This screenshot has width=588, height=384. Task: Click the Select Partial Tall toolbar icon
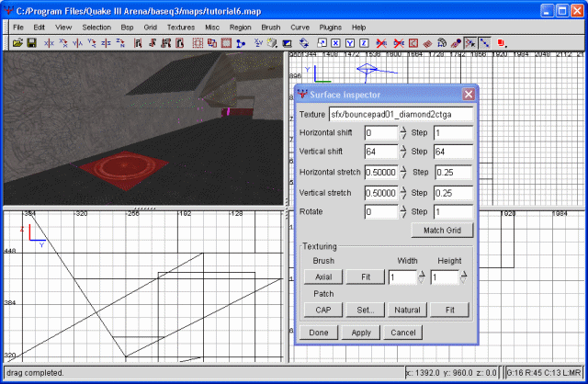tap(165, 43)
